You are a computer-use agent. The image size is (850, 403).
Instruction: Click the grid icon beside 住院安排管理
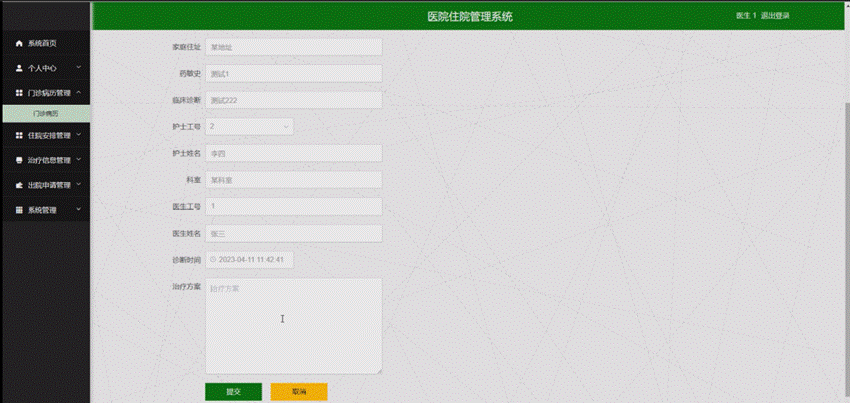tap(20, 135)
